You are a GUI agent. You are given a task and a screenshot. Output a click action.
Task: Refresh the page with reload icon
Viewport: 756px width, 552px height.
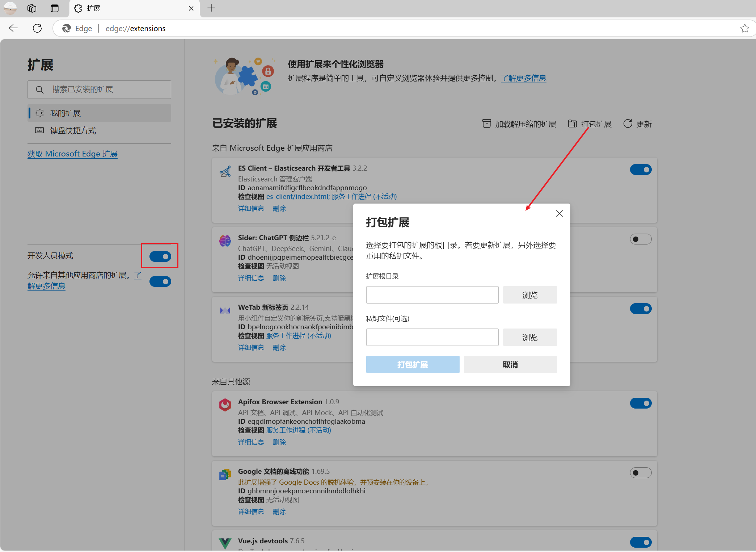click(37, 28)
